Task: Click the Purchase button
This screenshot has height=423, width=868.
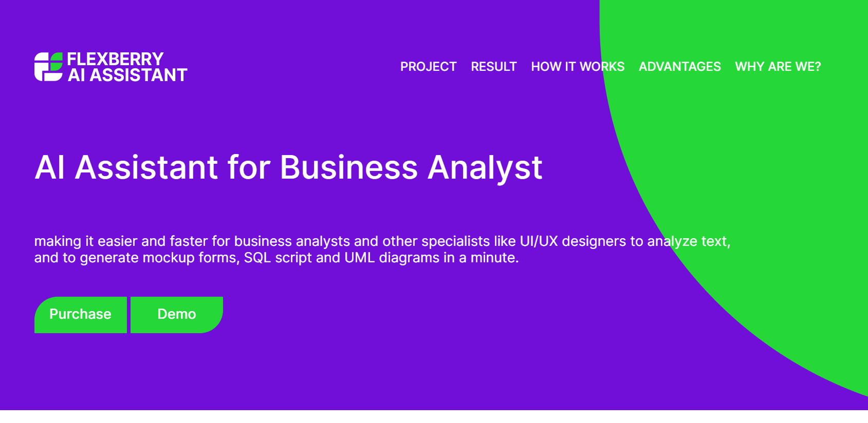Action: pyautogui.click(x=80, y=314)
